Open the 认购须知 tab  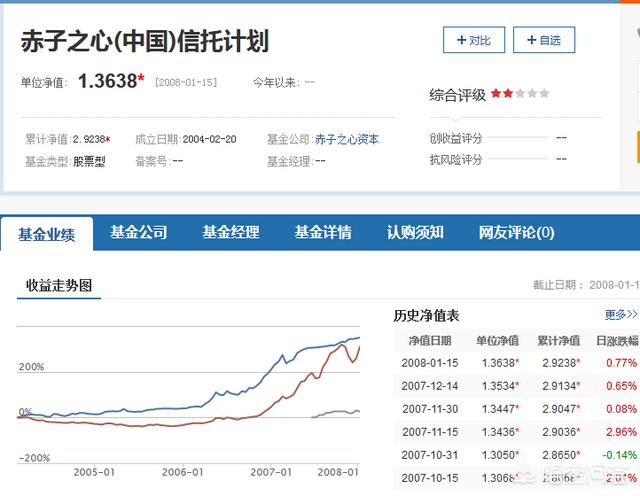click(415, 232)
